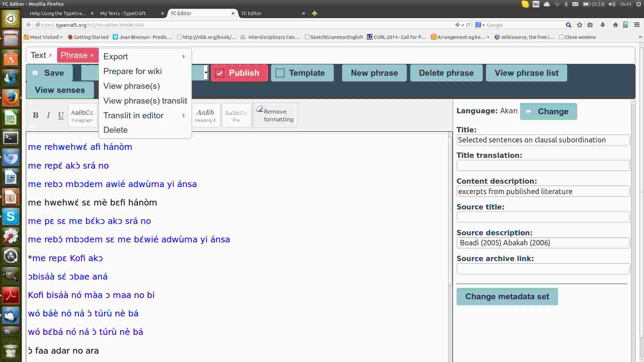Image resolution: width=644 pixels, height=362 pixels.
Task: Toggle italic formatting in editor
Action: pyautogui.click(x=48, y=115)
